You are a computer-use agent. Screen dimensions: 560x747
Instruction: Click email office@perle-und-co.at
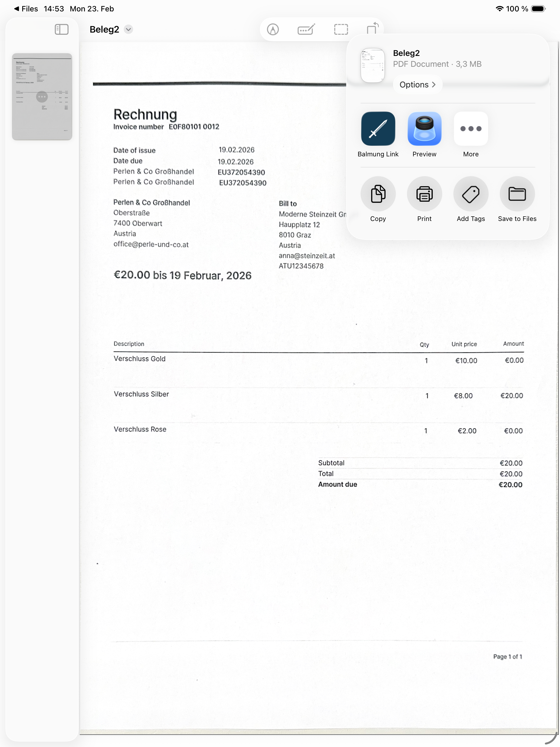tap(151, 244)
